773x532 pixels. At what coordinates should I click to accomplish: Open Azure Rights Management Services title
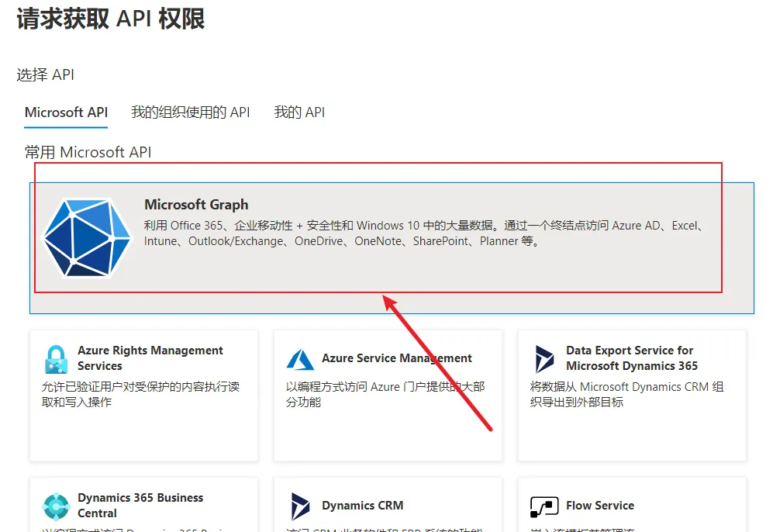pyautogui.click(x=150, y=358)
